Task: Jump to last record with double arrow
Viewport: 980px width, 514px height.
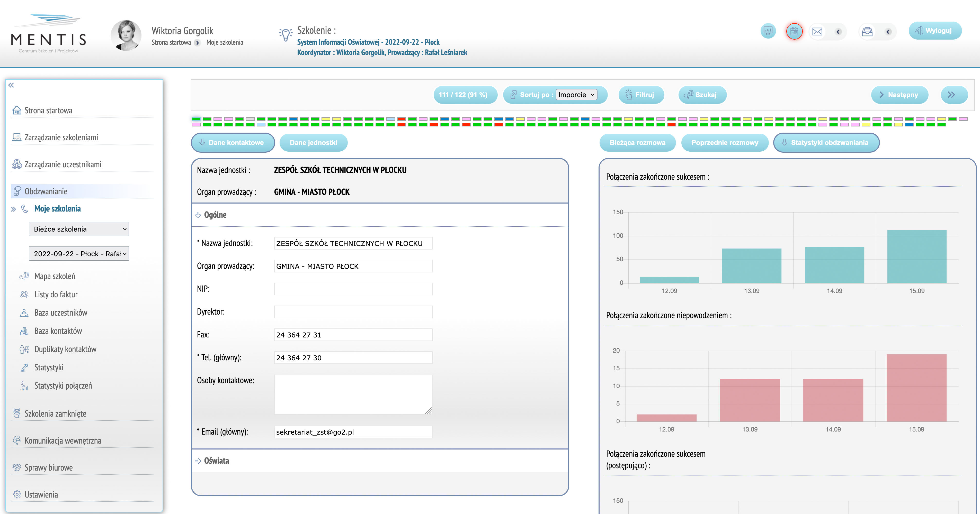Action: tap(954, 95)
